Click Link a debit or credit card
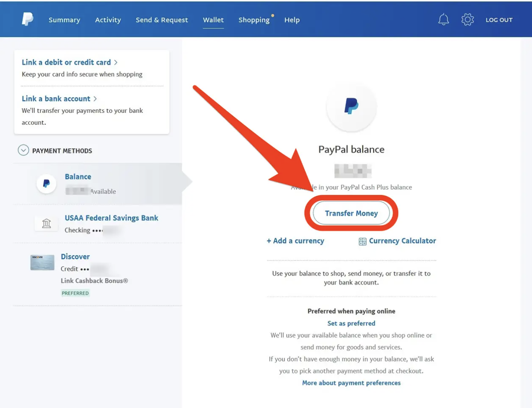 point(66,62)
